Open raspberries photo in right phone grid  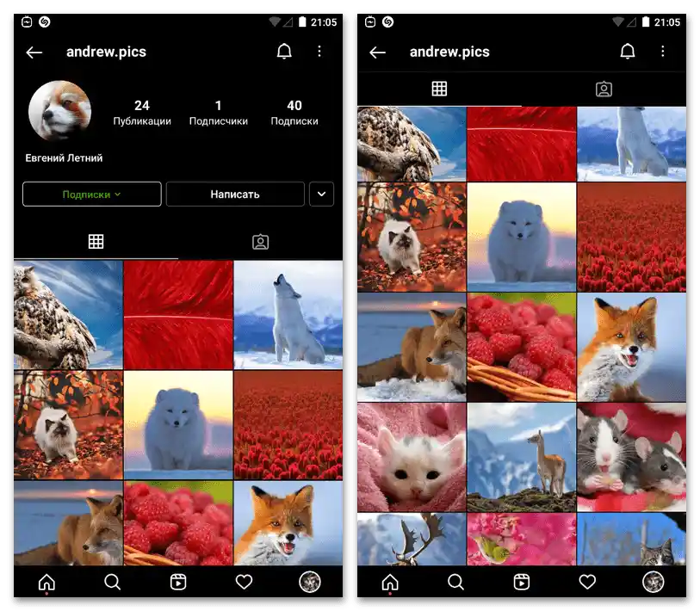pos(522,347)
